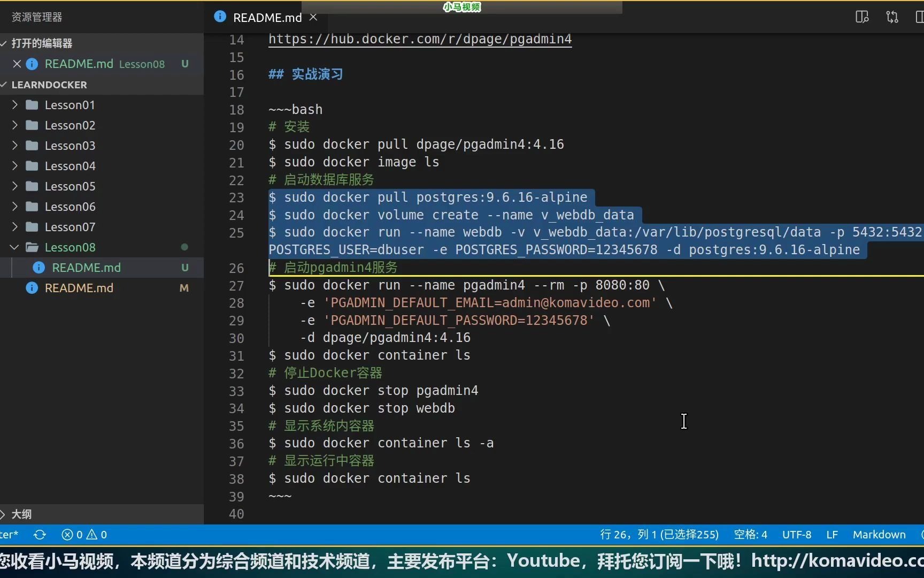Click PGADMIN_DEFAULT_PASSWORD string on line 29

(459, 321)
